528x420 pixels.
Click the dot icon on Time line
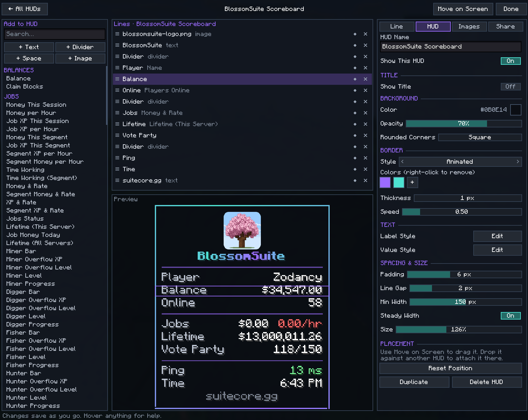coord(355,169)
